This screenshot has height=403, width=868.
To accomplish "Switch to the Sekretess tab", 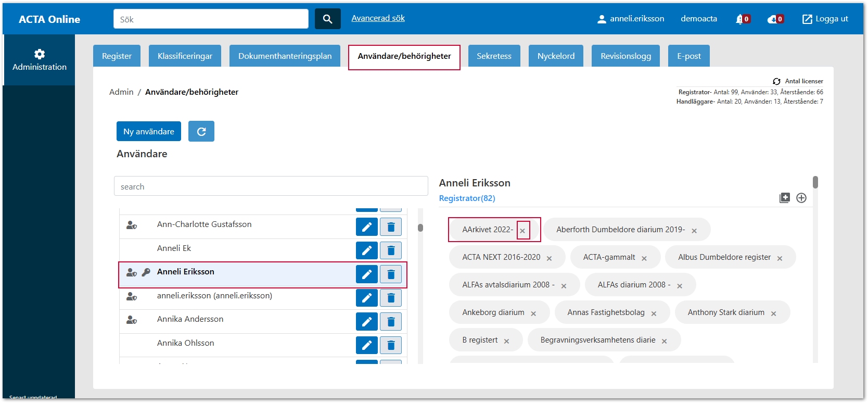I will click(x=494, y=56).
